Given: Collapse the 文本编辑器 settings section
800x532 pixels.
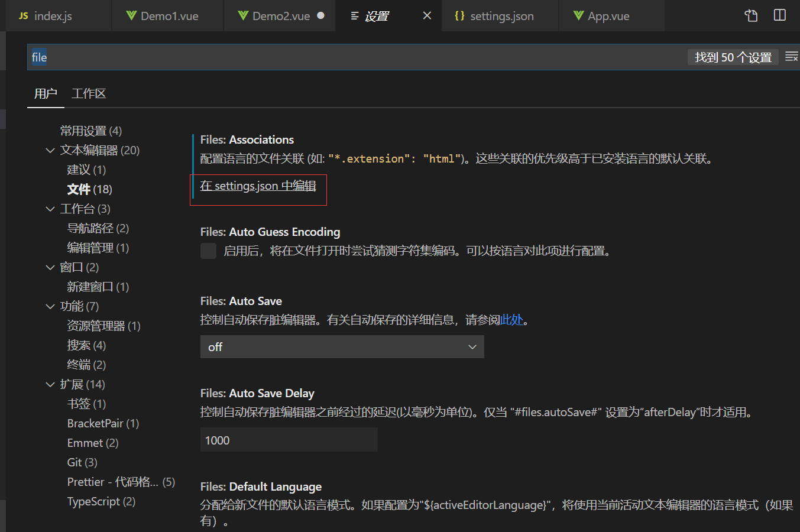Looking at the screenshot, I should (x=50, y=150).
